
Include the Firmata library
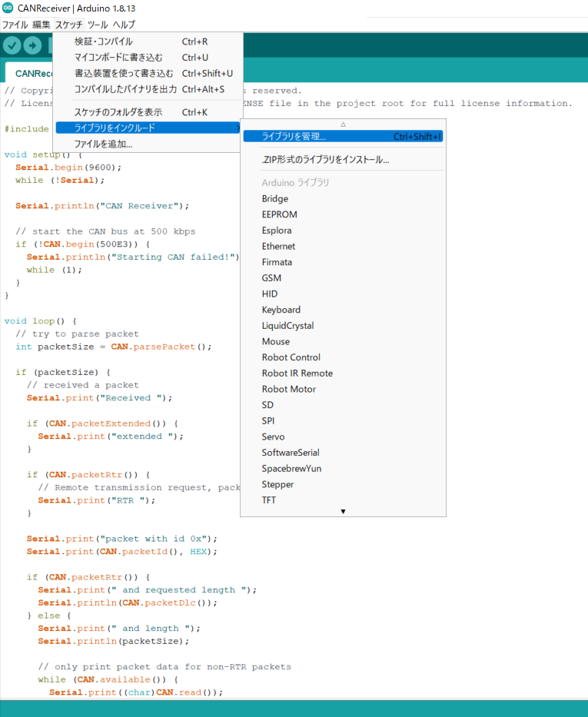[x=343, y=262]
